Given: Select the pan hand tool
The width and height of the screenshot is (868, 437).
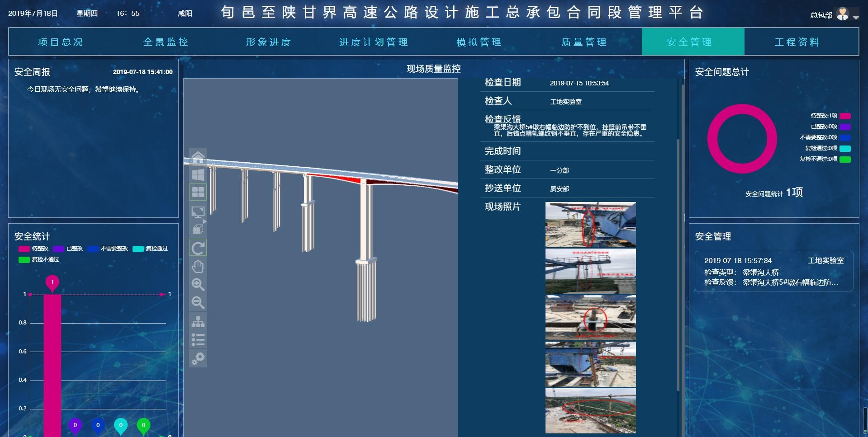Looking at the screenshot, I should click(x=198, y=267).
